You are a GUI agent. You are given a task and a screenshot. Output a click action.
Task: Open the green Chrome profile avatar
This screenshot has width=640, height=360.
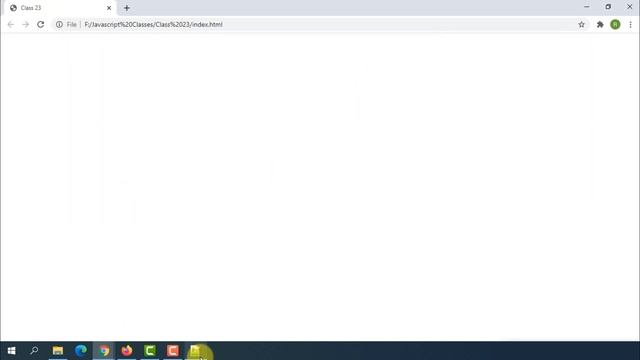point(615,24)
